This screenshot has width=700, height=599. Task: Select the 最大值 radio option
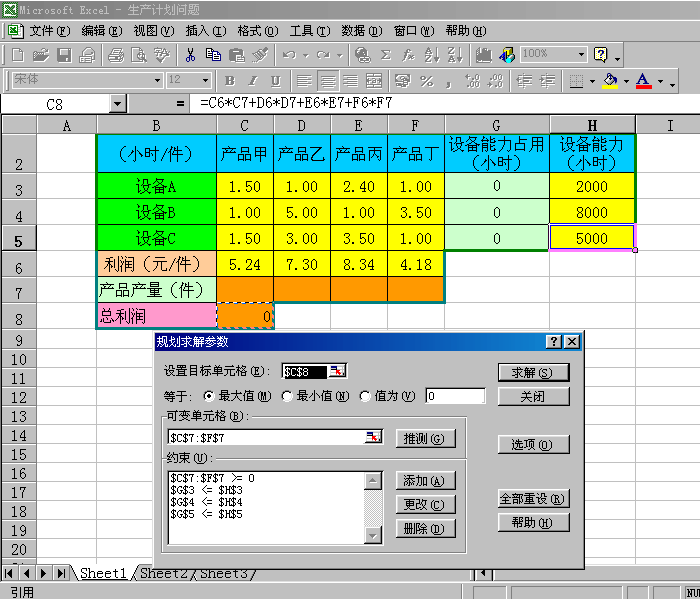pos(208,396)
